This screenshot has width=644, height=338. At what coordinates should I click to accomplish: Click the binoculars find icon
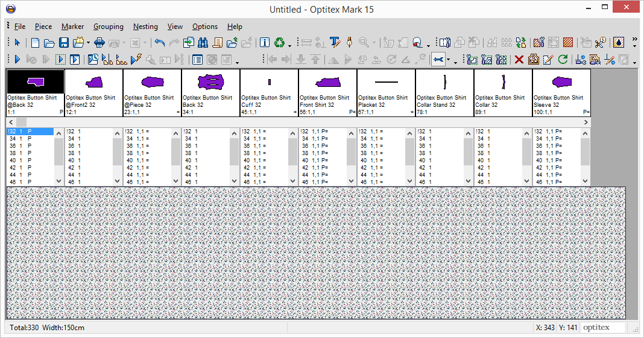coord(203,42)
